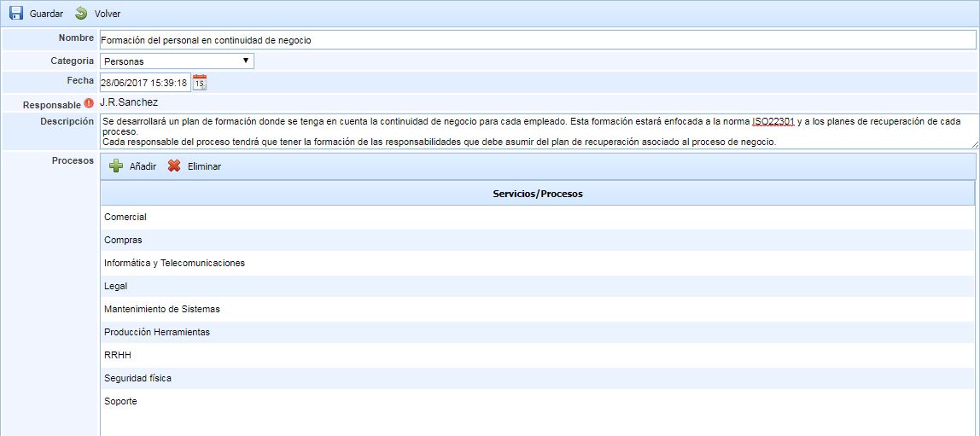Open the calendar date picker icon

(200, 83)
